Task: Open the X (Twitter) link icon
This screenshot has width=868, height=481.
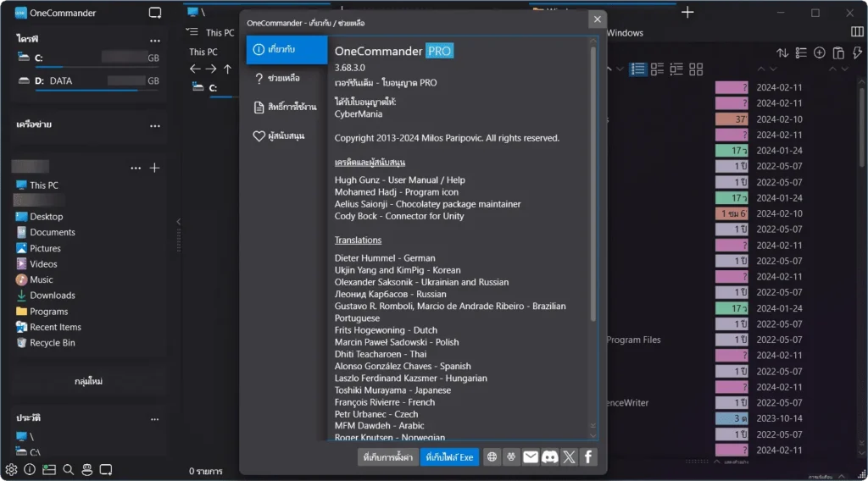Action: click(x=569, y=456)
